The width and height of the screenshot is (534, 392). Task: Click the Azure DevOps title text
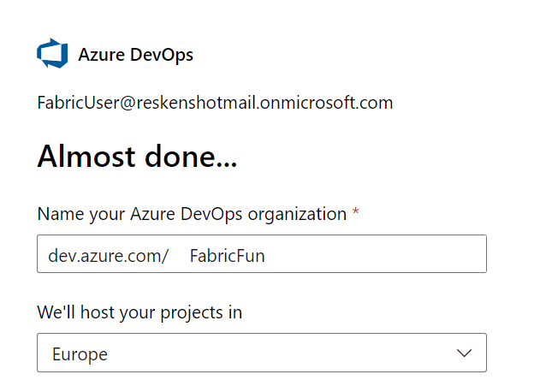135,55
